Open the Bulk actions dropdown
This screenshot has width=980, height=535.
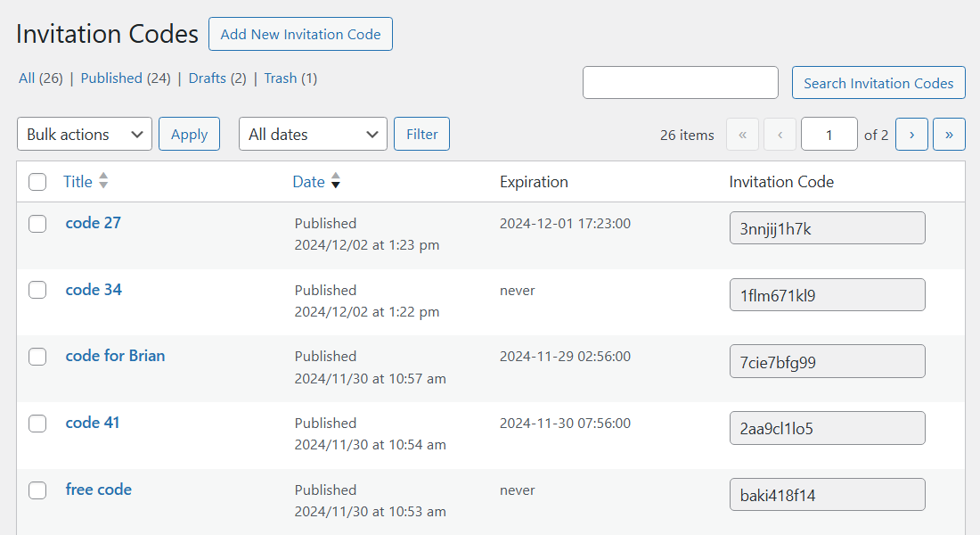point(85,134)
